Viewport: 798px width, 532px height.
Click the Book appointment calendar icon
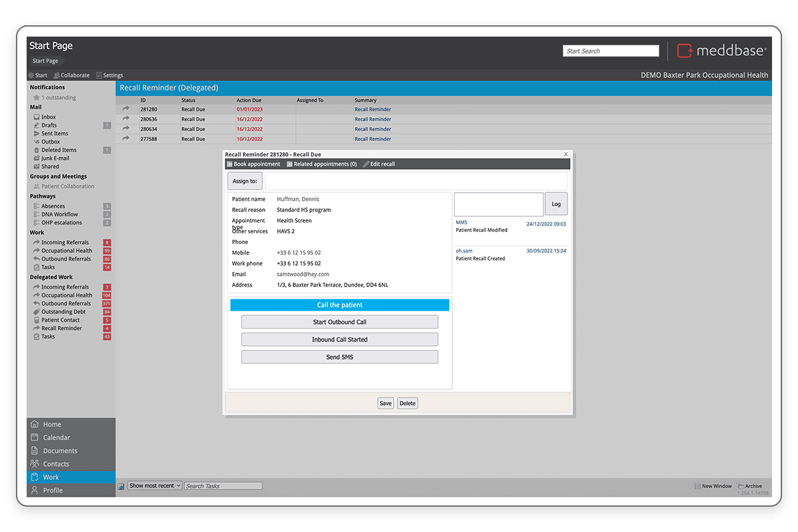tap(229, 164)
